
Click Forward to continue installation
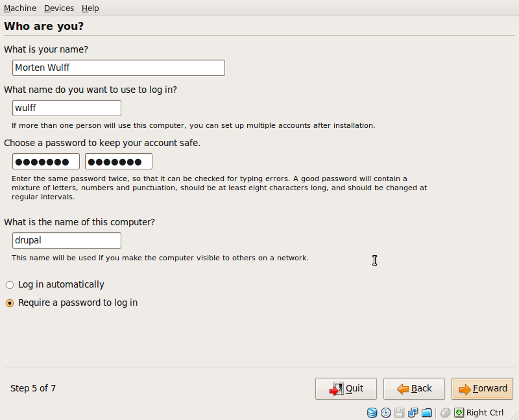[x=482, y=389]
